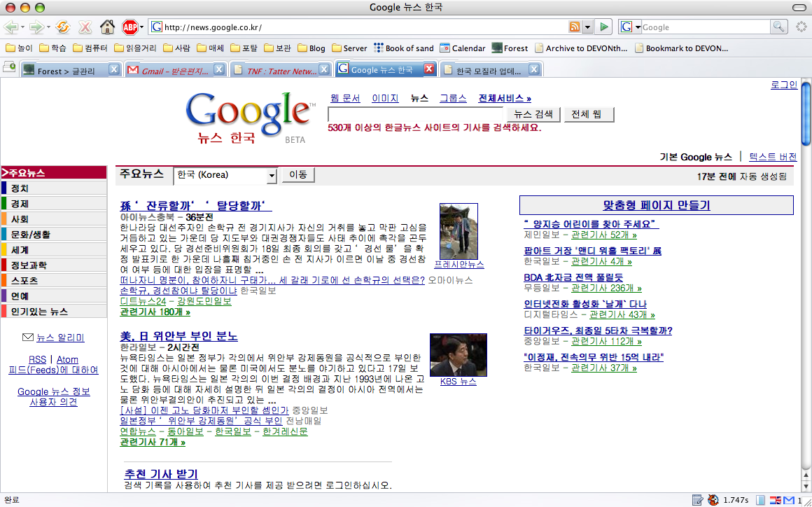Screen dimensions: 812x507
Task: Click the green Go arrow beside the address bar
Action: (x=603, y=27)
